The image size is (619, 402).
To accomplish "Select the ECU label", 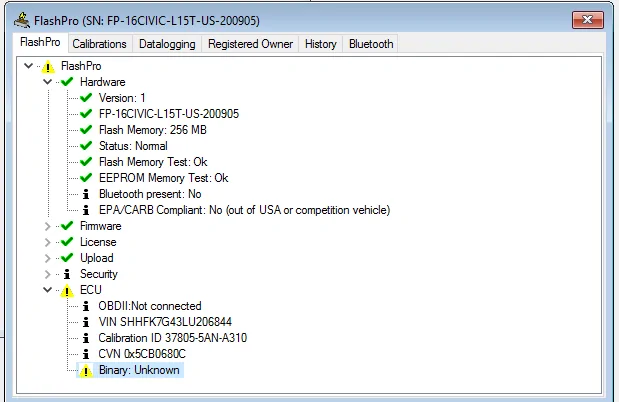I will 91,290.
